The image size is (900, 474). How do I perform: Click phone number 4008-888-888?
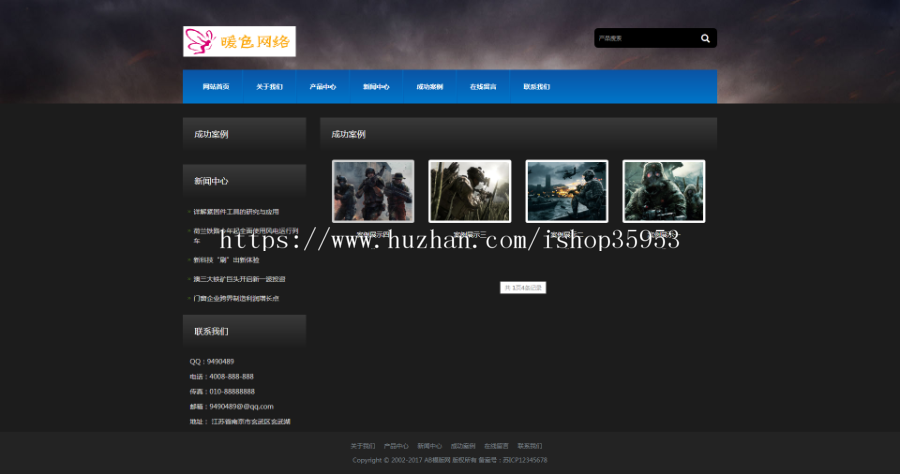point(231,376)
